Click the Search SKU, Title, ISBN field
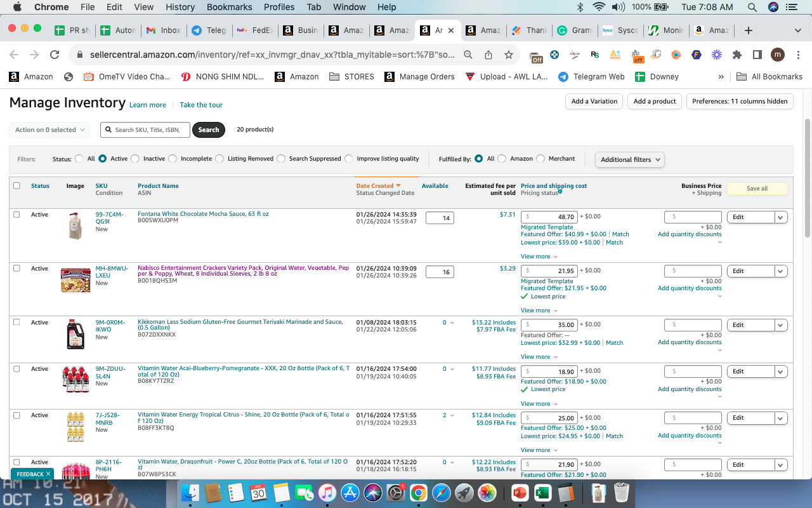Screen dimensions: 812x508 [145, 130]
